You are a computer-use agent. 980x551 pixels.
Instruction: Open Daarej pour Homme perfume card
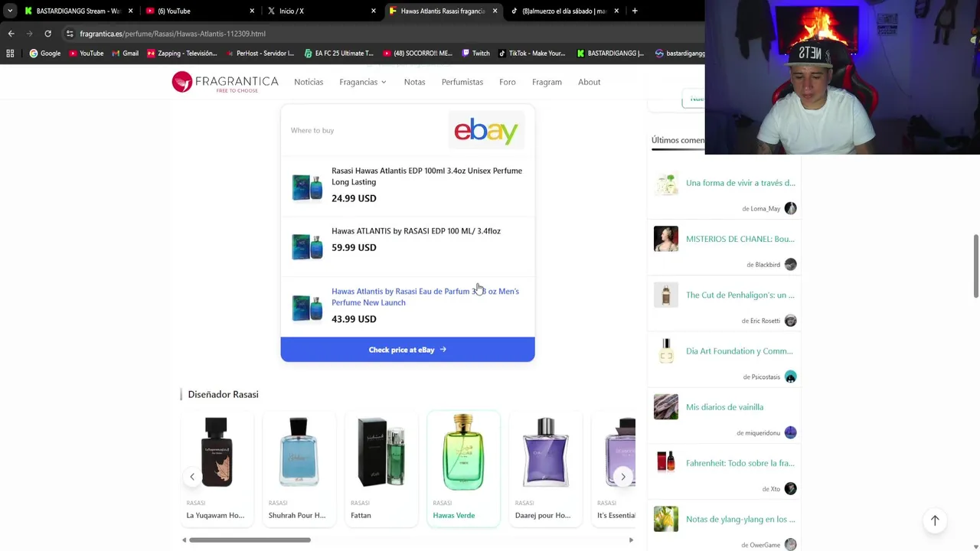545,469
